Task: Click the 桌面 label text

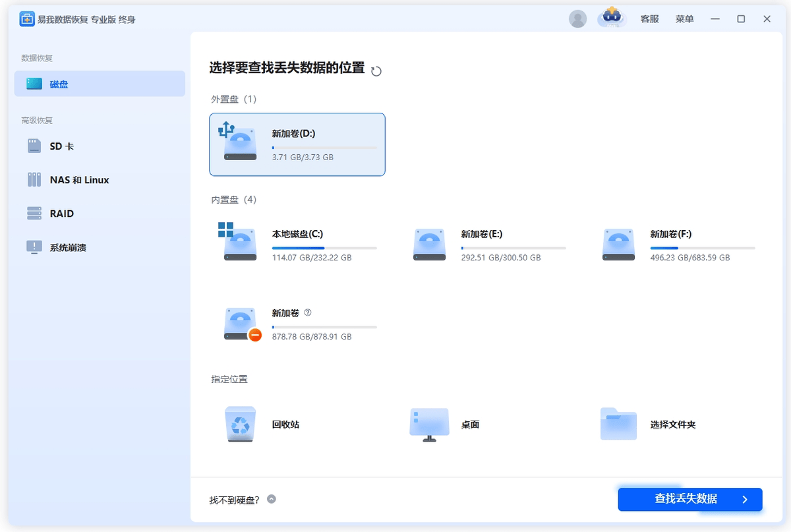Action: 470,425
